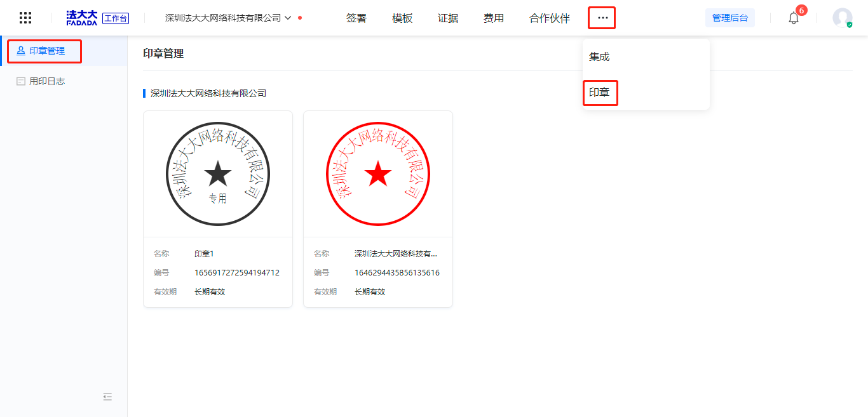
Task: Open the nine-dot app grid launcher
Action: click(x=25, y=18)
